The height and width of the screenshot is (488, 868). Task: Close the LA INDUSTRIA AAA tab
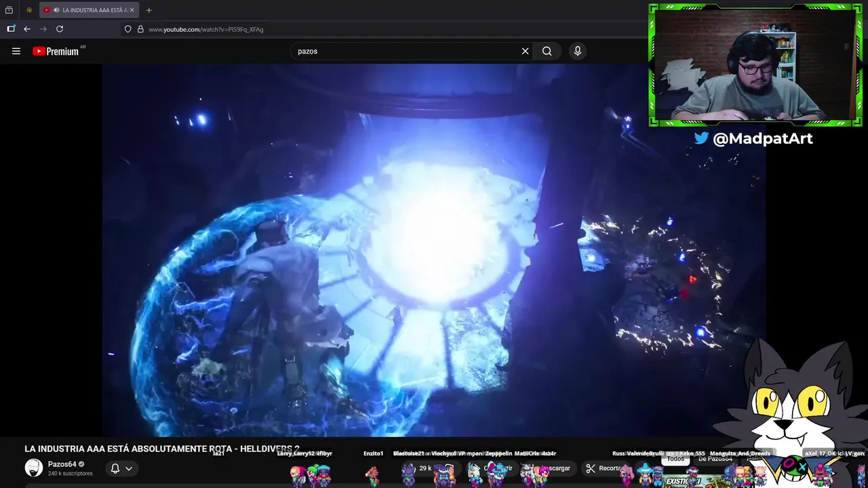tap(132, 10)
